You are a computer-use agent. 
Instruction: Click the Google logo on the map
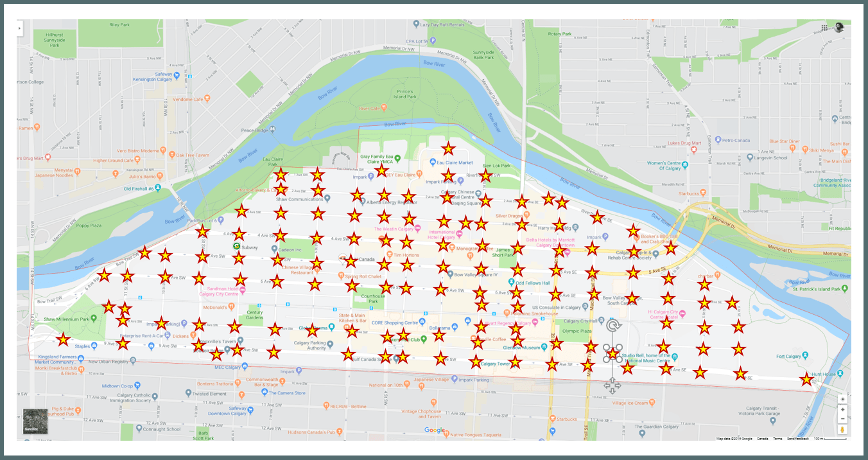pos(434,430)
